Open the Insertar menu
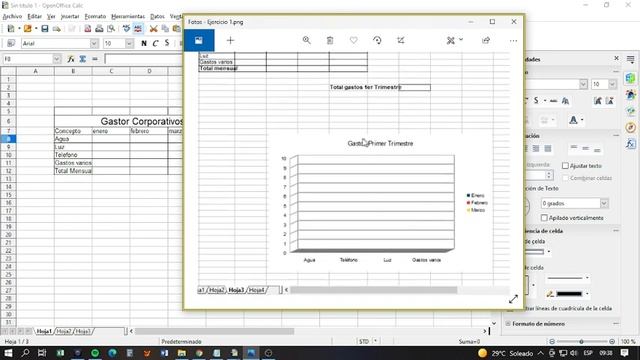Screen dimensions: 640x360 click(70, 16)
